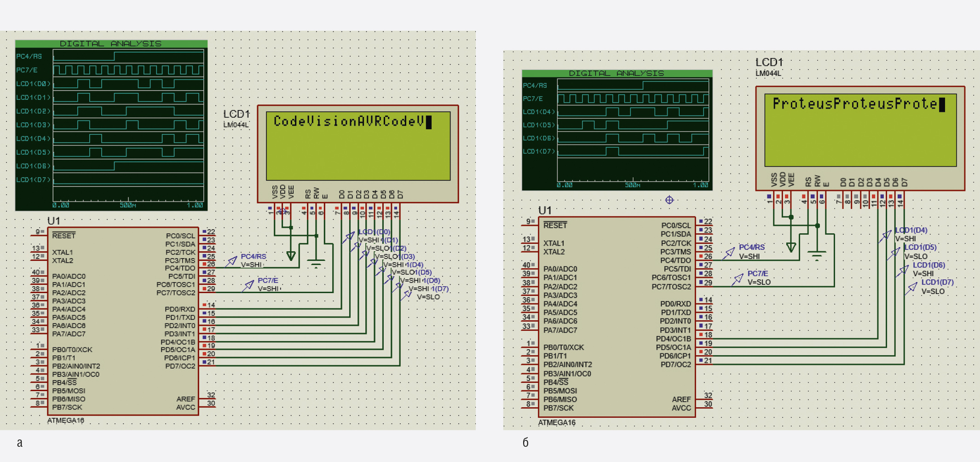The height and width of the screenshot is (462, 980).
Task: Click the PC7/E voltage probe arrow in schematic a
Action: [x=248, y=285]
